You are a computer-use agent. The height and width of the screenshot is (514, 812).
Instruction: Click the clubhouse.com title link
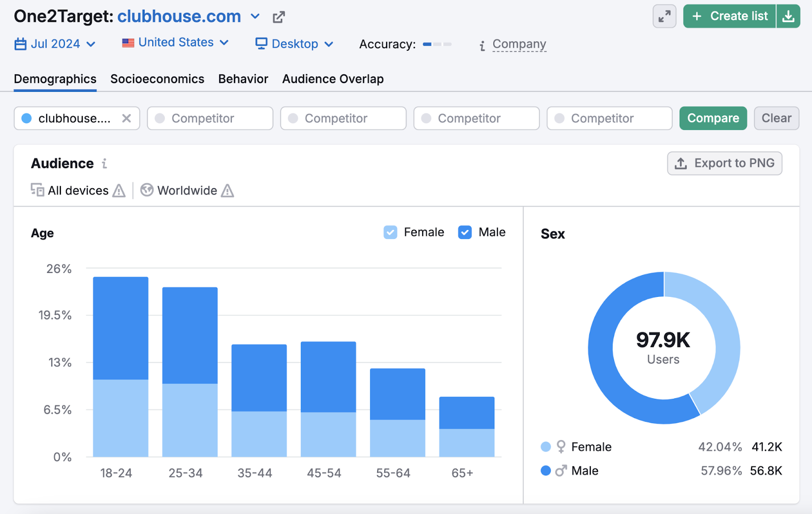pyautogui.click(x=179, y=17)
